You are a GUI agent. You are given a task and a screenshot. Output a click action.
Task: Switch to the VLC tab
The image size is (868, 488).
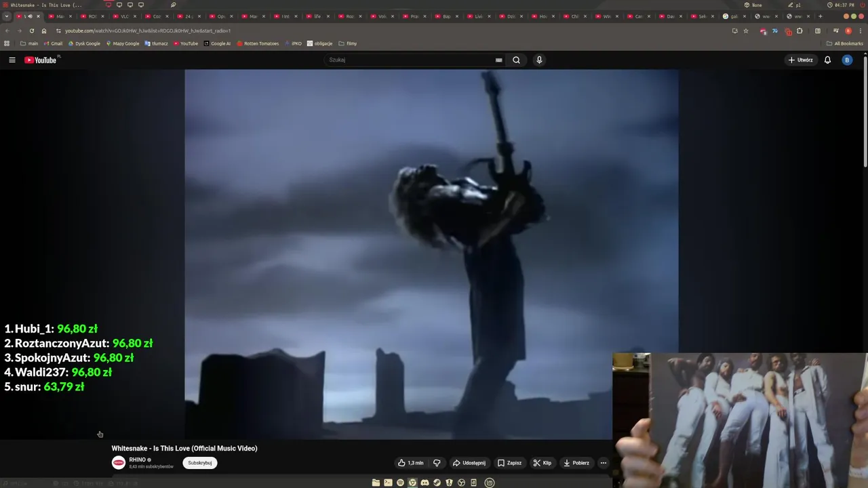click(124, 16)
